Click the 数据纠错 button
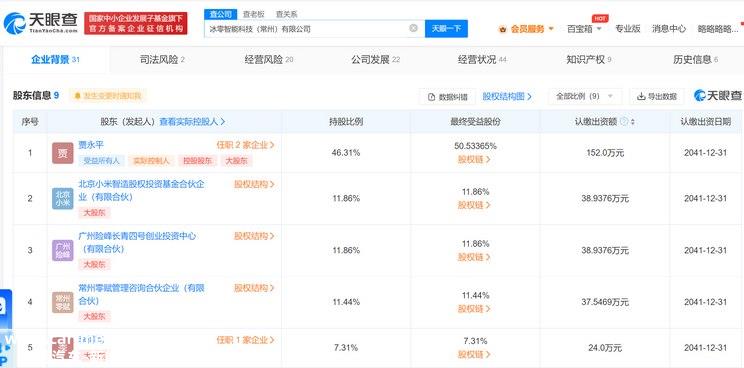This screenshot has height=368, width=744. [447, 97]
